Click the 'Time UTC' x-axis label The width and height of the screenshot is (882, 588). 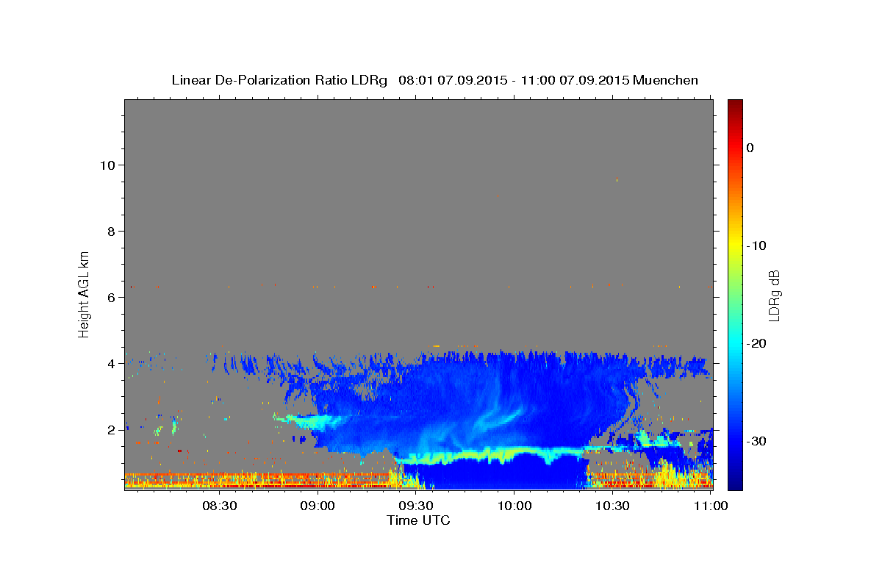click(418, 520)
